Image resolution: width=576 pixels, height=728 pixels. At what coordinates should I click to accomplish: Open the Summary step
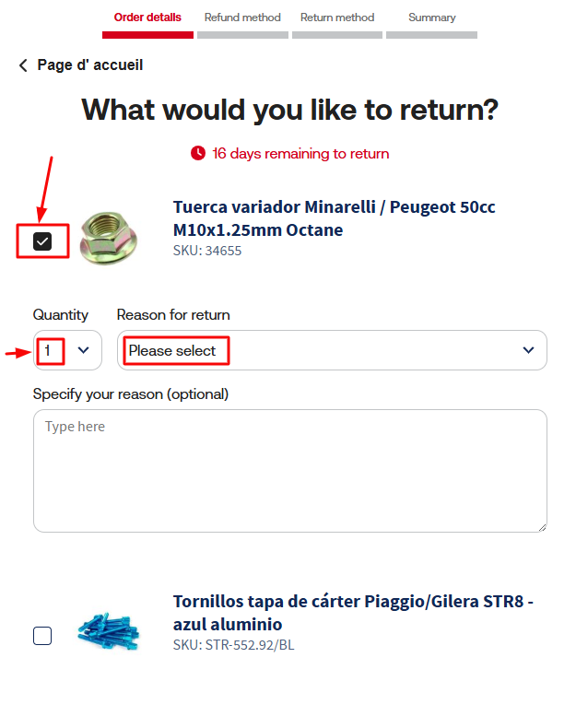click(431, 18)
